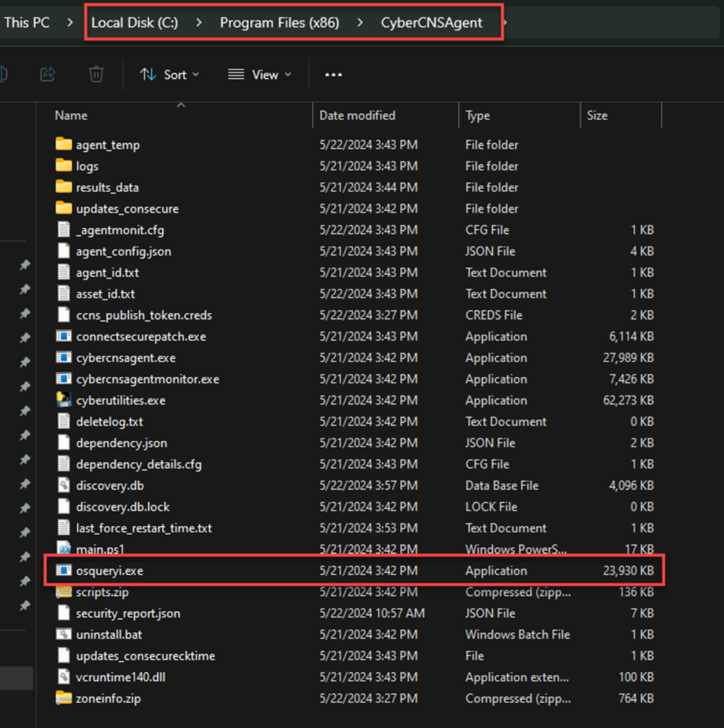Viewport: 724px width, 728px height.
Task: Select the discovery.db database file icon
Action: coord(64,486)
